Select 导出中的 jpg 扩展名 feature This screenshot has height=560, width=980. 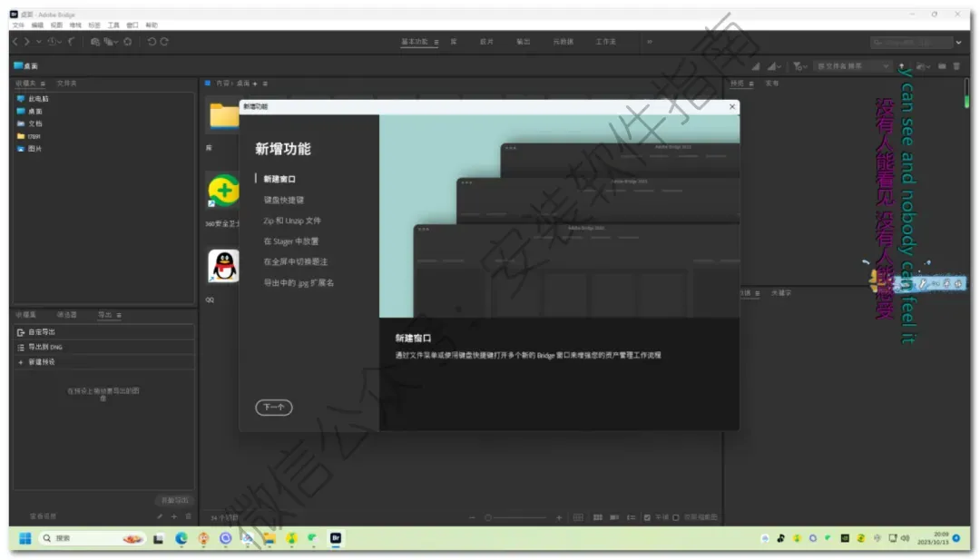pyautogui.click(x=299, y=283)
